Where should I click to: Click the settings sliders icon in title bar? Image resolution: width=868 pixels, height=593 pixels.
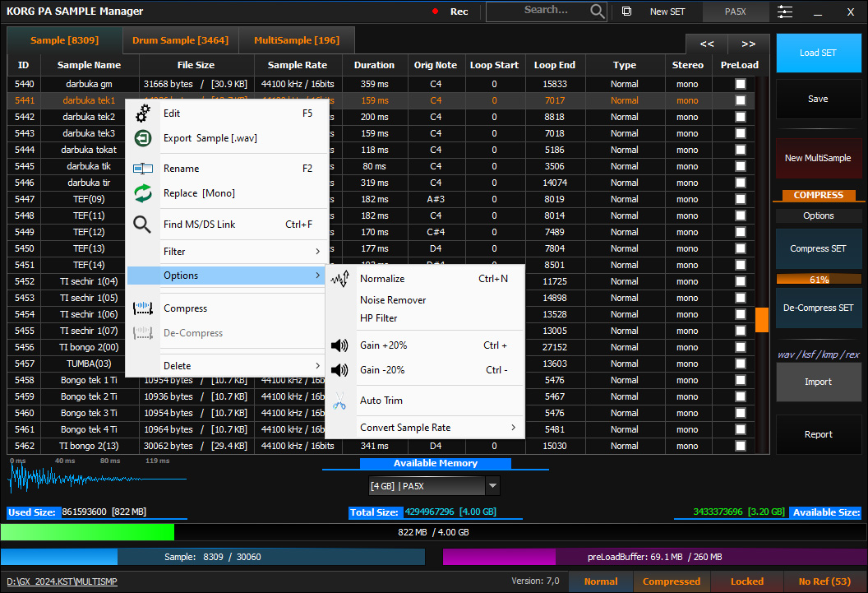point(784,12)
